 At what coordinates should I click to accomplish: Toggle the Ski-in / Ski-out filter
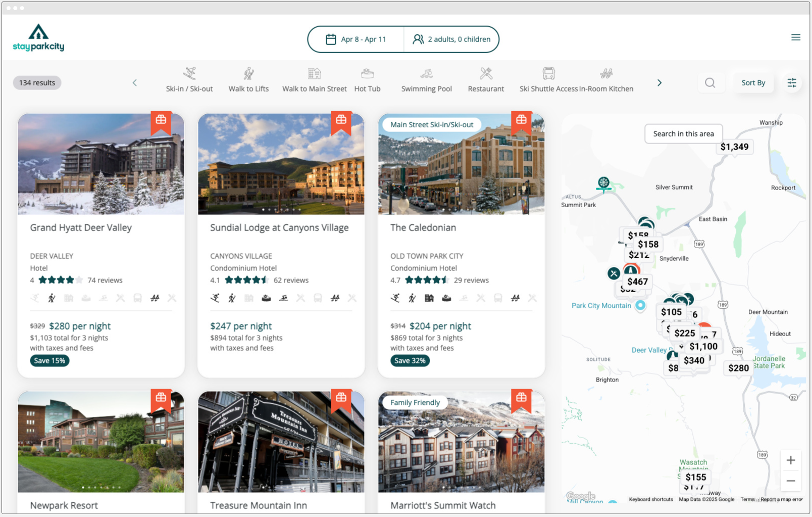tap(189, 80)
